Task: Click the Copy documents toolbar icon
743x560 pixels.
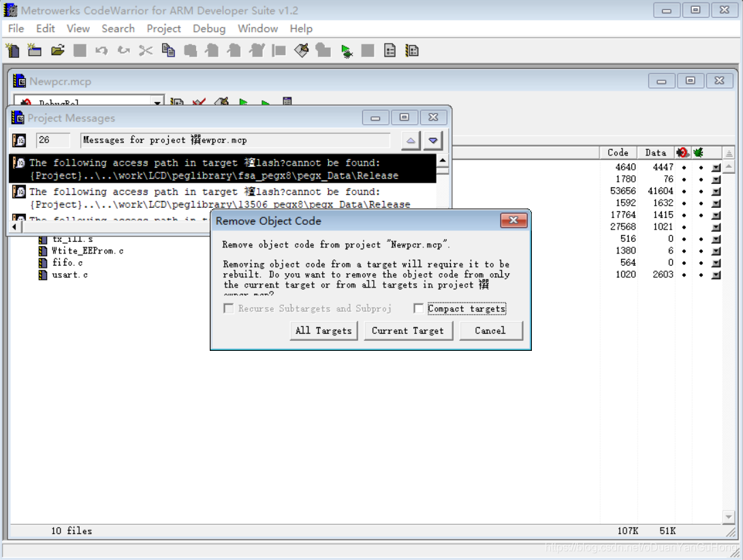Action: pyautogui.click(x=168, y=50)
